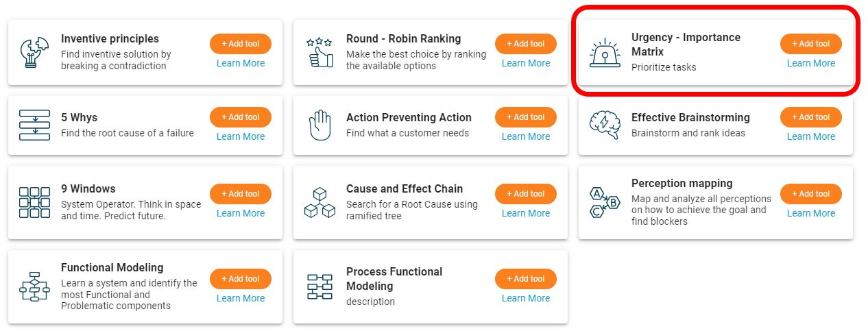The width and height of the screenshot is (868, 331).
Task: Open Learn More for Effective Brainstorming
Action: point(811,136)
